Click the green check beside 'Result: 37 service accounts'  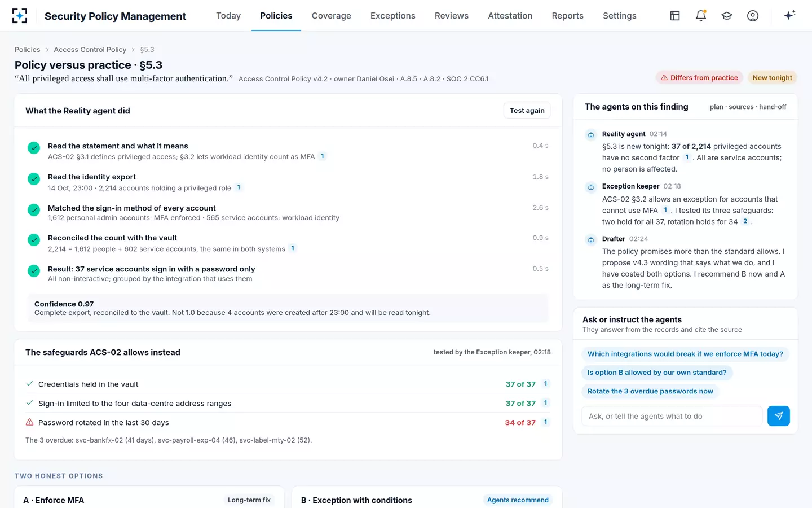pyautogui.click(x=34, y=271)
